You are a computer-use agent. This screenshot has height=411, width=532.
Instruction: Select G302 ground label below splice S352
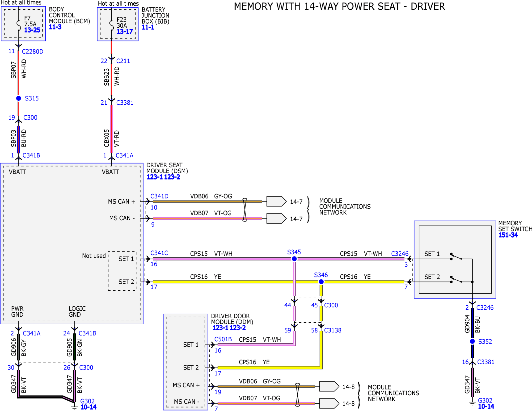tap(485, 401)
